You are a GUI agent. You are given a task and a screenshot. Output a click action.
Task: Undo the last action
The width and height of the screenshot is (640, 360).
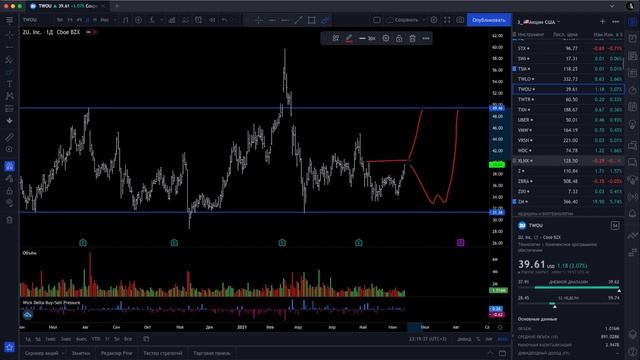point(224,20)
